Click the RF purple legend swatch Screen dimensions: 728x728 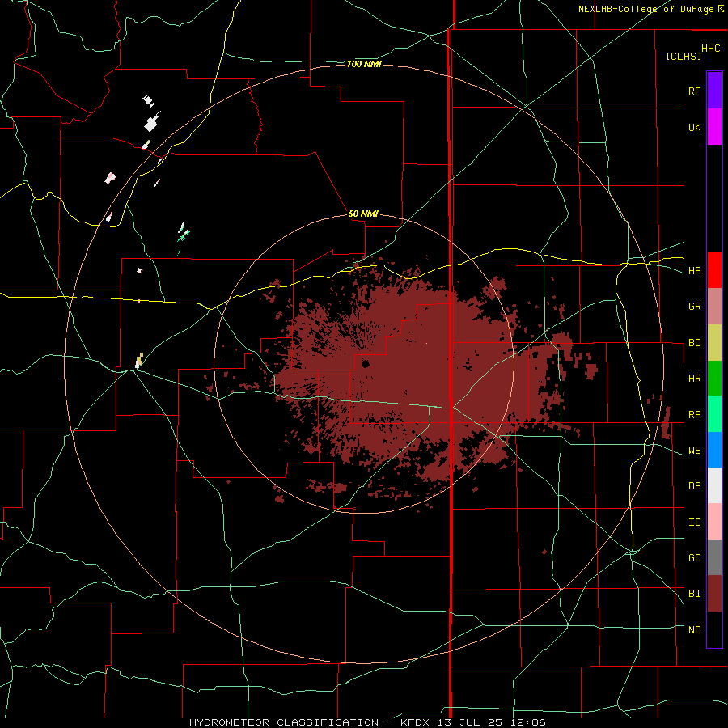[x=714, y=91]
